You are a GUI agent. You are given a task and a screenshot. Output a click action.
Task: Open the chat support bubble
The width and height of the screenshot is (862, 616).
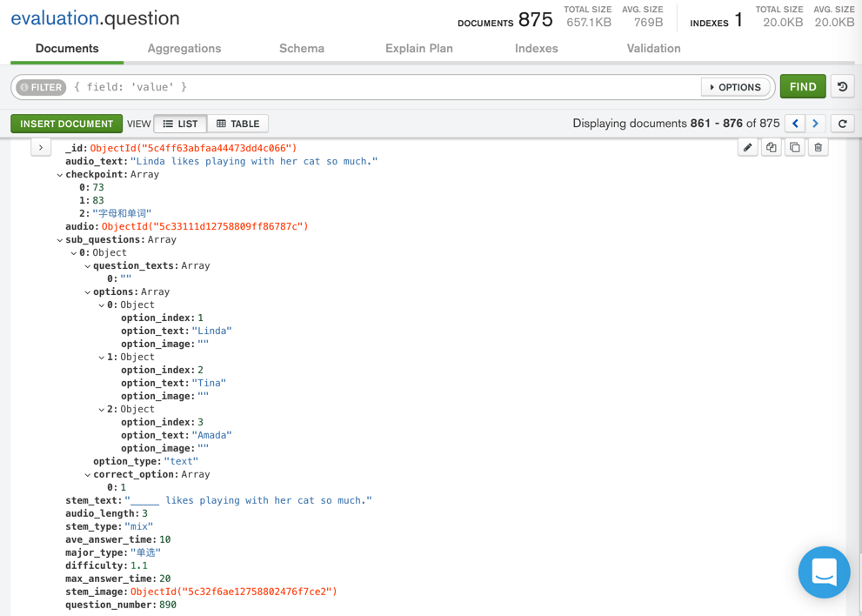pos(824,572)
